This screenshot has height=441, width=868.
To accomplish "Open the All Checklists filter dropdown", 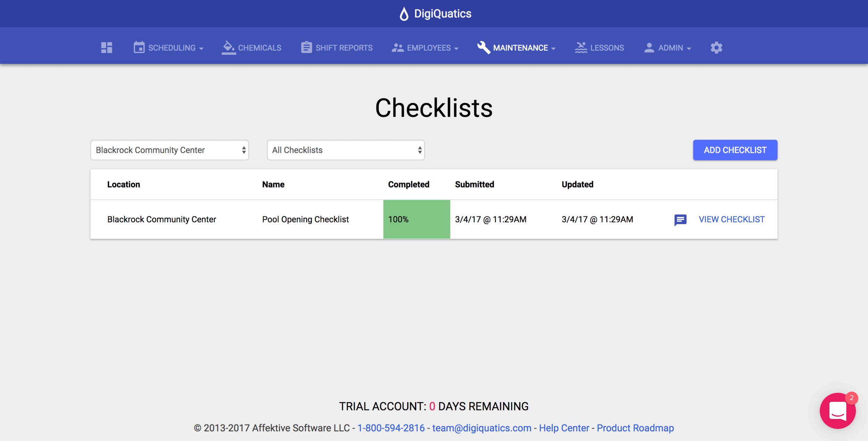I will coord(346,150).
